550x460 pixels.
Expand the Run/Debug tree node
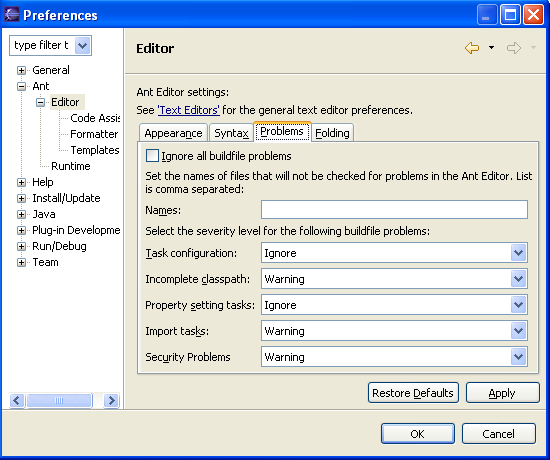point(21,246)
